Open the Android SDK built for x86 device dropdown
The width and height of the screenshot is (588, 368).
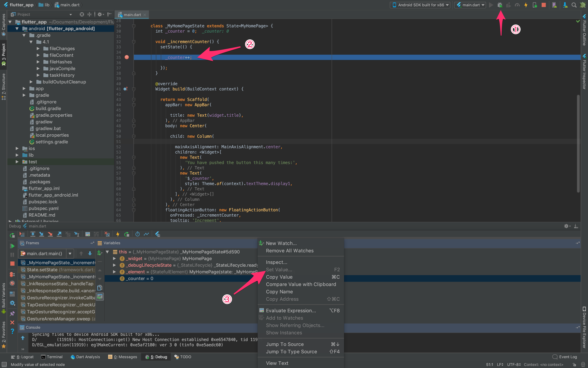click(420, 5)
